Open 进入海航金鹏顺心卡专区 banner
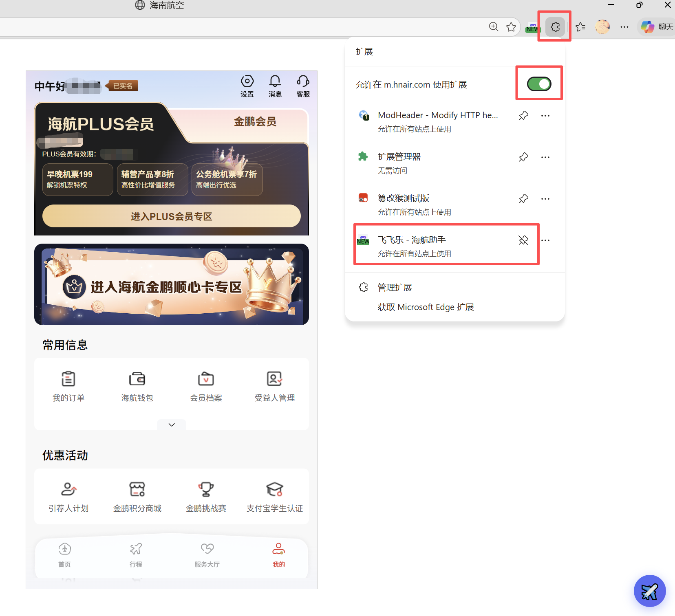 (x=172, y=284)
